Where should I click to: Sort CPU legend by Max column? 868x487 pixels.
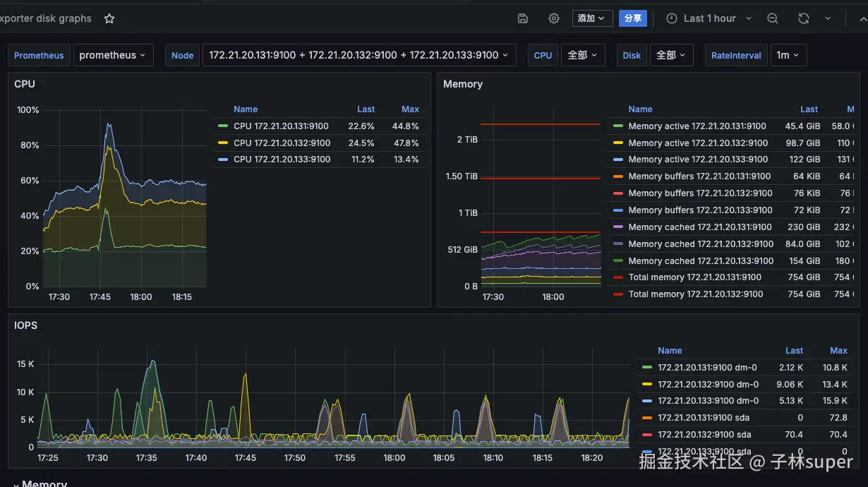click(410, 109)
